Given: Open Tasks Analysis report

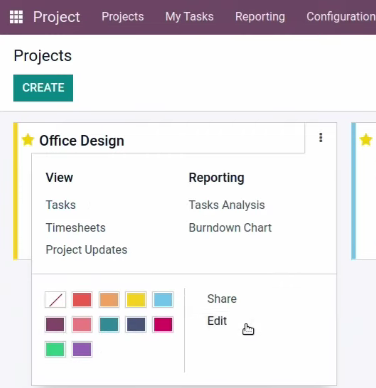Looking at the screenshot, I should pos(227,205).
